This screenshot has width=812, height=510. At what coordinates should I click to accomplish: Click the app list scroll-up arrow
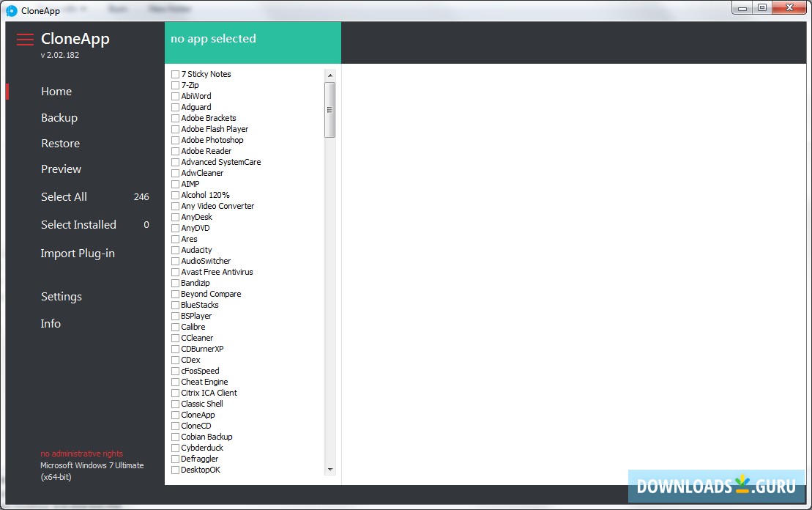click(330, 75)
